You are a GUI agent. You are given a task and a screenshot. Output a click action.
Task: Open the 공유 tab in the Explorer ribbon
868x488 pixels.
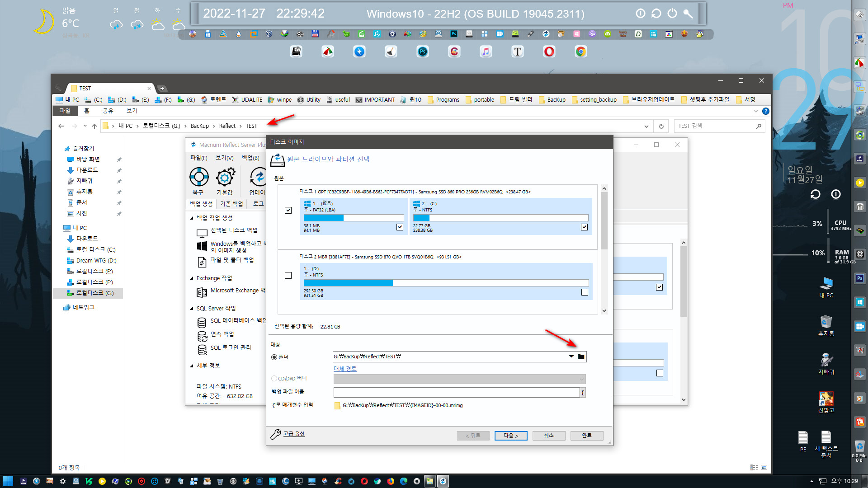coord(108,111)
